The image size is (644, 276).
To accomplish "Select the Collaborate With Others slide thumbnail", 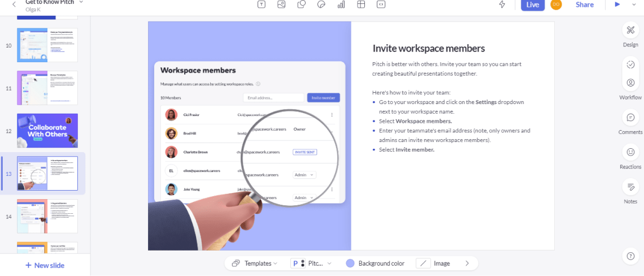I will tap(47, 131).
